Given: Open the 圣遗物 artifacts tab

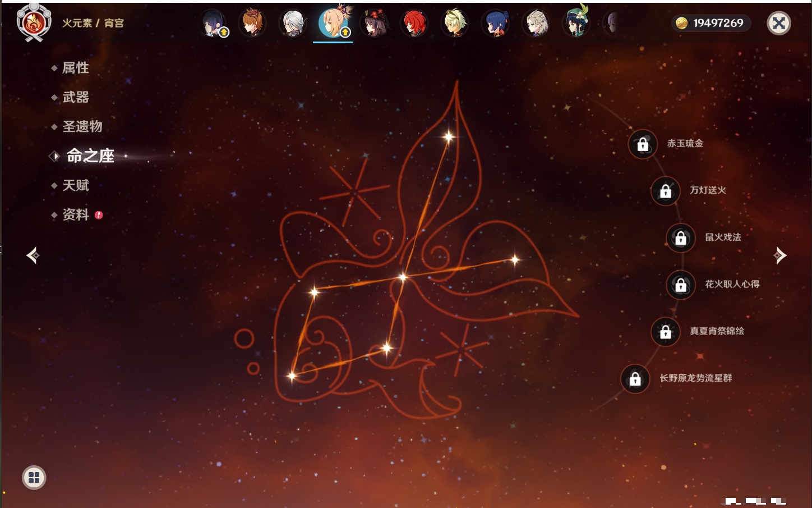Looking at the screenshot, I should 82,126.
